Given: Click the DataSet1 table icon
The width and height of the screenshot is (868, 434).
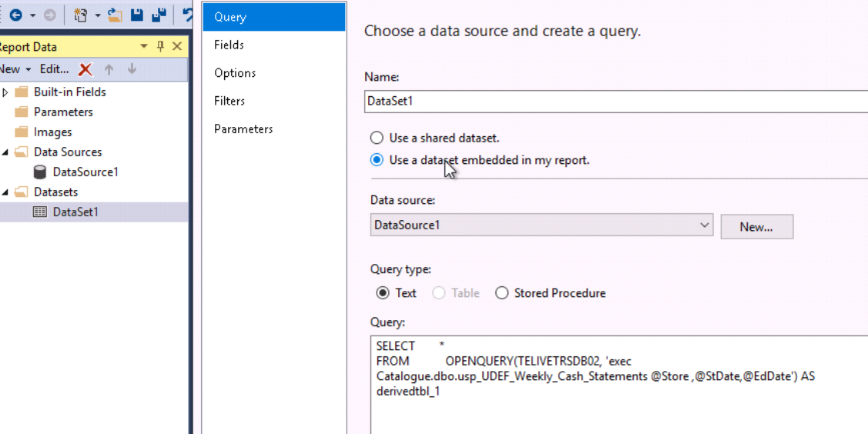Looking at the screenshot, I should (40, 212).
